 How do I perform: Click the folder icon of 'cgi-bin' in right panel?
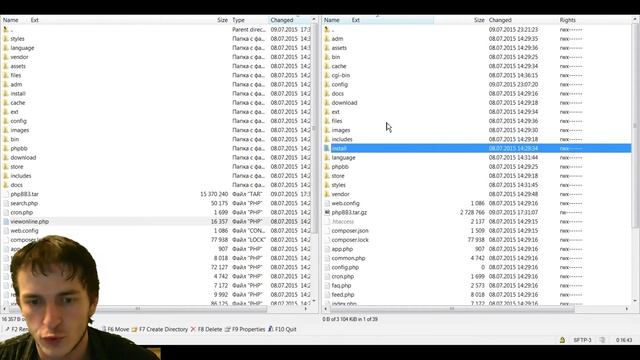327,75
